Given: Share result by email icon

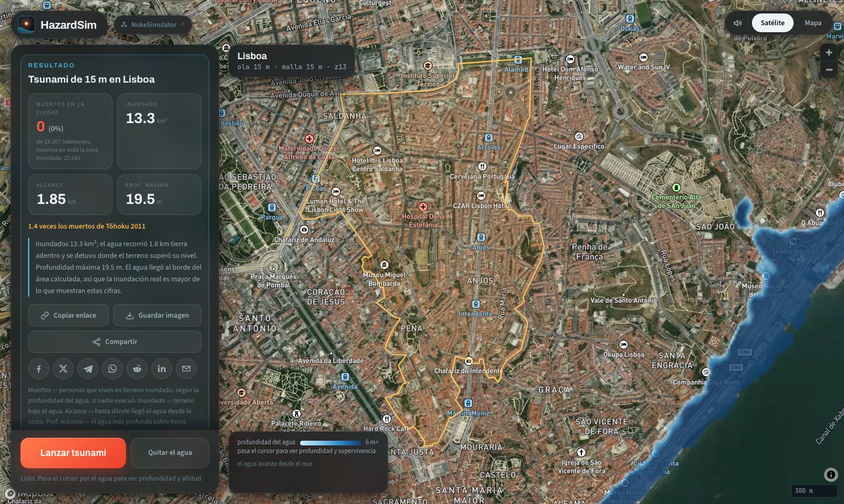Looking at the screenshot, I should click(186, 369).
